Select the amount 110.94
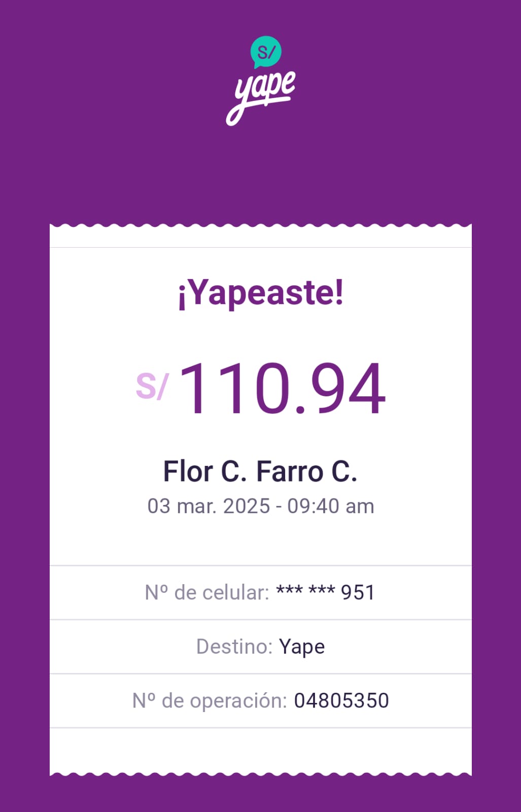Image resolution: width=521 pixels, height=812 pixels. (x=283, y=389)
